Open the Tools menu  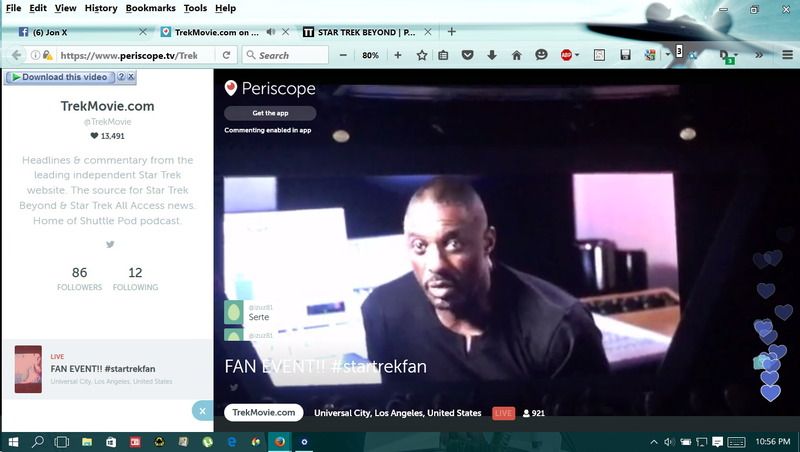click(x=195, y=8)
